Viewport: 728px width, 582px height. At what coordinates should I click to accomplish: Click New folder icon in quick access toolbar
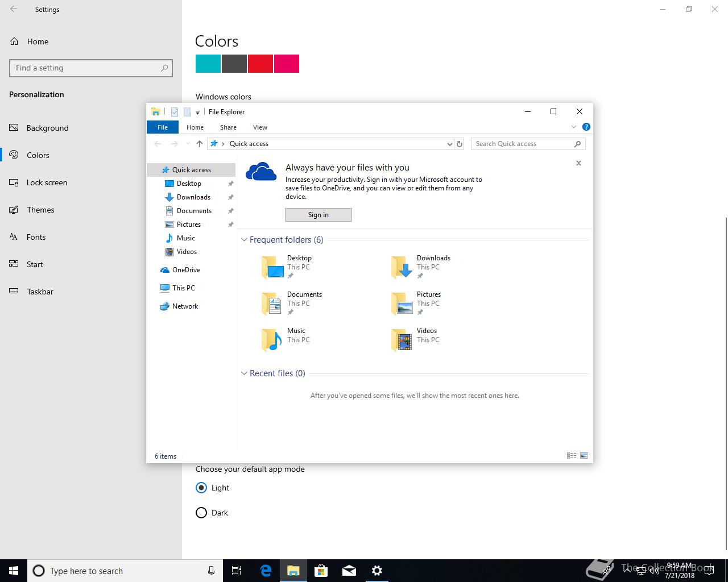tap(187, 112)
